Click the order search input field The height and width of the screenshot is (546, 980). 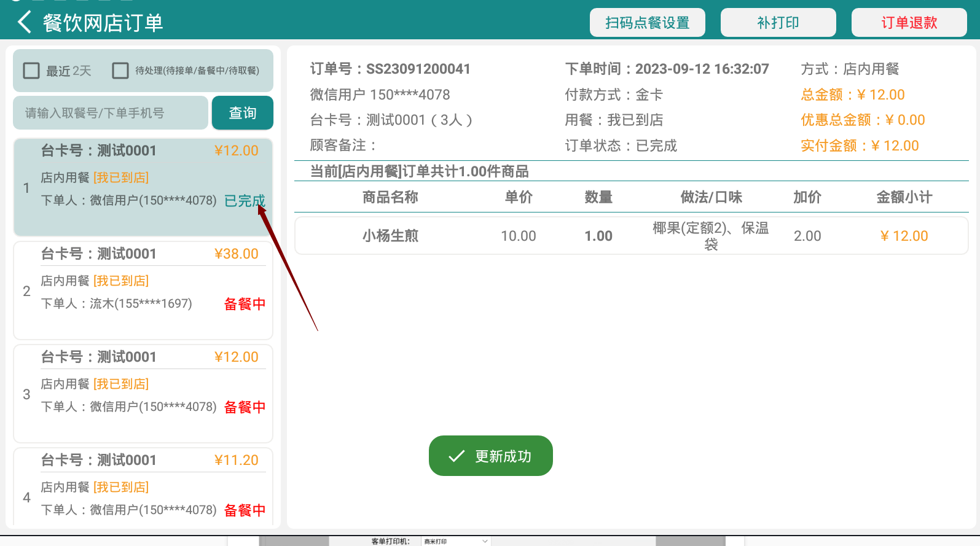(x=111, y=113)
